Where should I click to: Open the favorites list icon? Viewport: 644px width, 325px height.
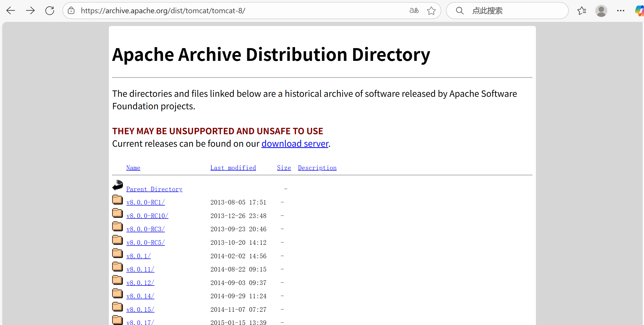pos(582,11)
